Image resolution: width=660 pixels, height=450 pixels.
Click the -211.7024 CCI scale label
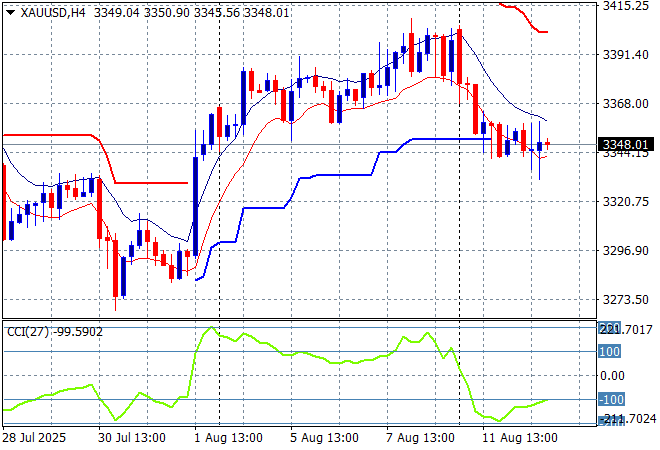point(627,419)
